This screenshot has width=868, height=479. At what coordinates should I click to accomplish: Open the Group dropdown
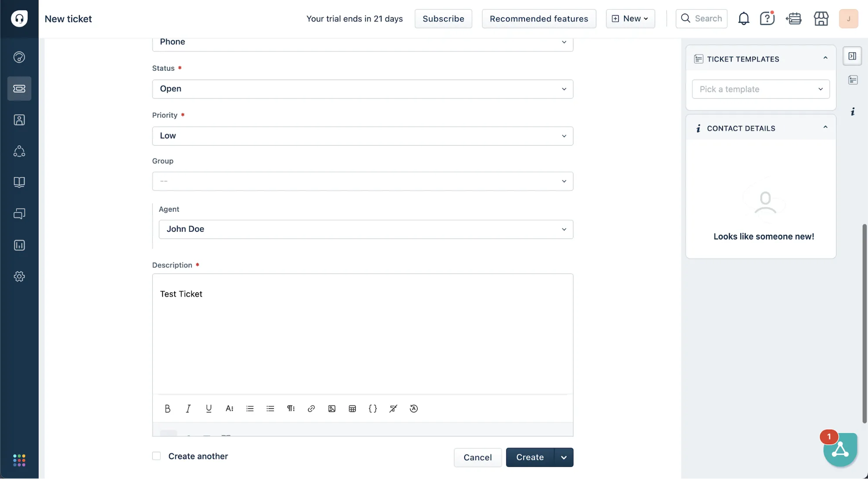[x=363, y=181]
